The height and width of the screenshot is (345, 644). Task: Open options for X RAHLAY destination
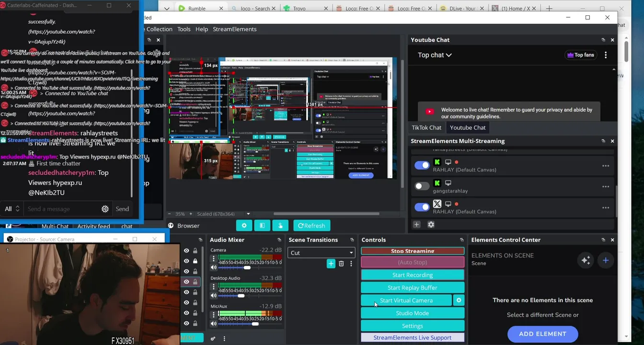(x=606, y=207)
